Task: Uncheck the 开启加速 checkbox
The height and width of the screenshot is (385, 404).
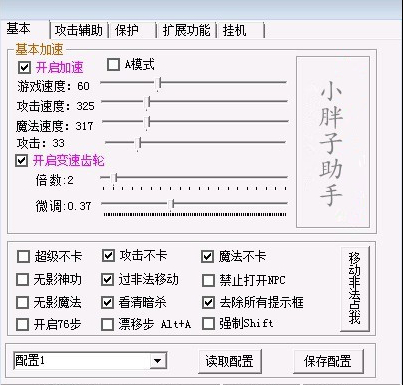Action: tap(24, 67)
